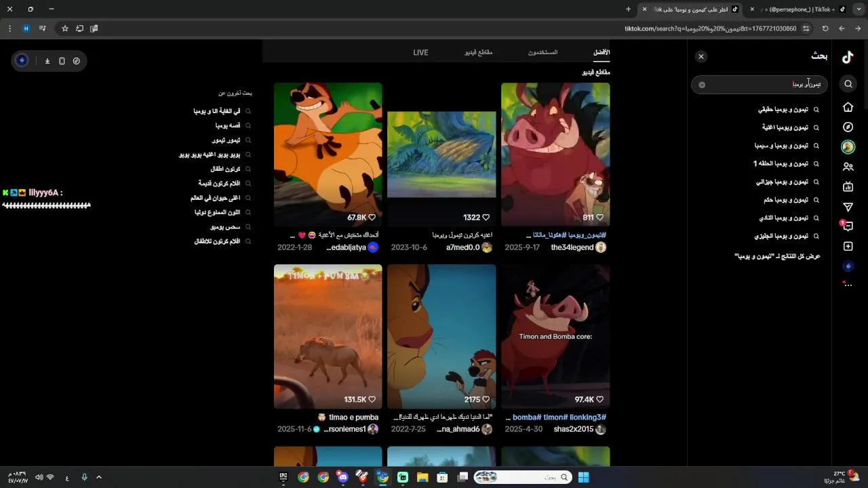
Task: Click the phone icon in the floating toolbar
Action: (x=62, y=61)
